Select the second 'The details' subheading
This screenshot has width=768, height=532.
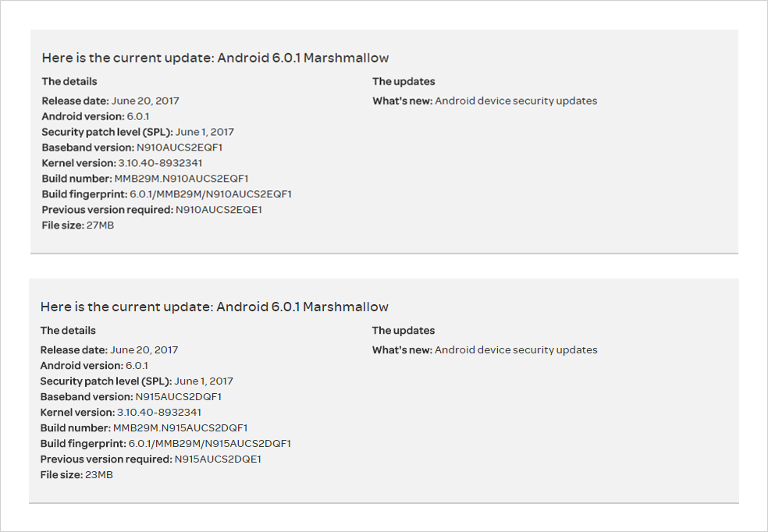(68, 331)
